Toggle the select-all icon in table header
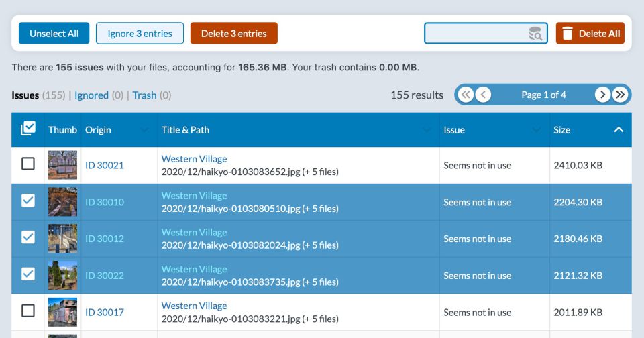Viewport: 644px width, 338px height. coord(28,129)
